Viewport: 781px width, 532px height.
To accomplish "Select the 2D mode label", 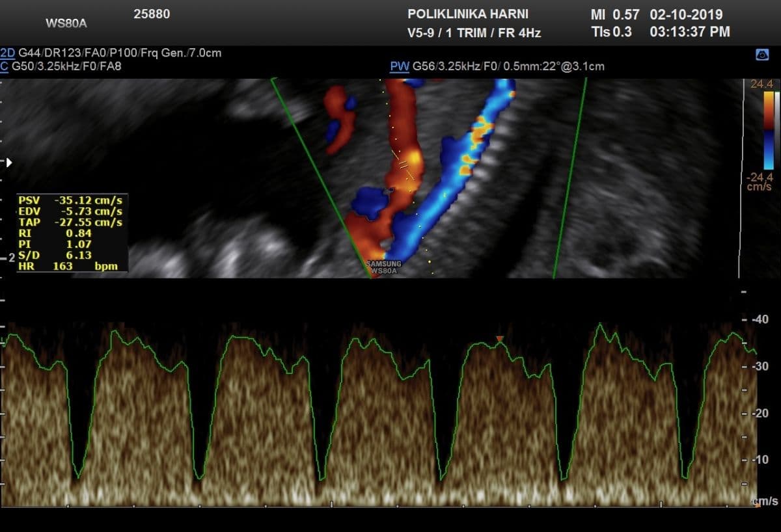I will [8, 53].
